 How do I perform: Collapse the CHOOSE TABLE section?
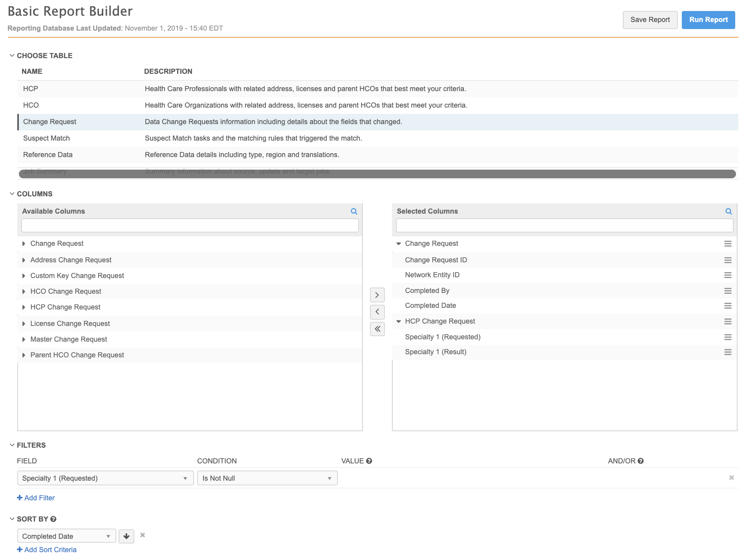[x=12, y=56]
